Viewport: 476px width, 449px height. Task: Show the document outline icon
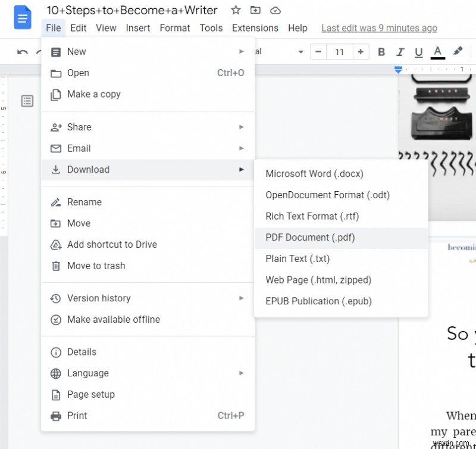[27, 101]
